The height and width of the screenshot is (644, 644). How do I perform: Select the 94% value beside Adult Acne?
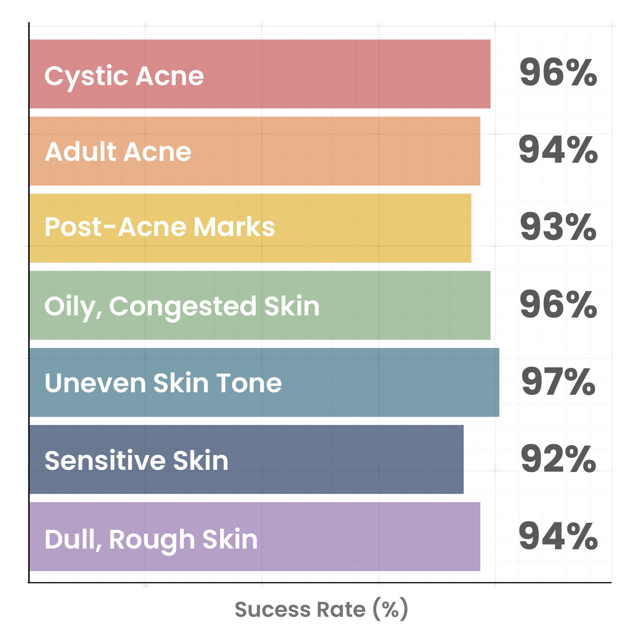point(558,150)
